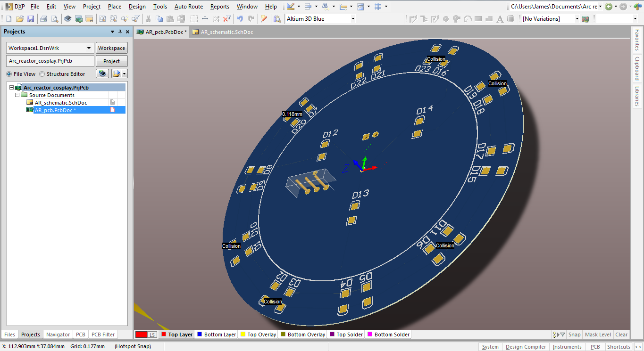Select the Top Layer tab with red swatch

tap(177, 335)
